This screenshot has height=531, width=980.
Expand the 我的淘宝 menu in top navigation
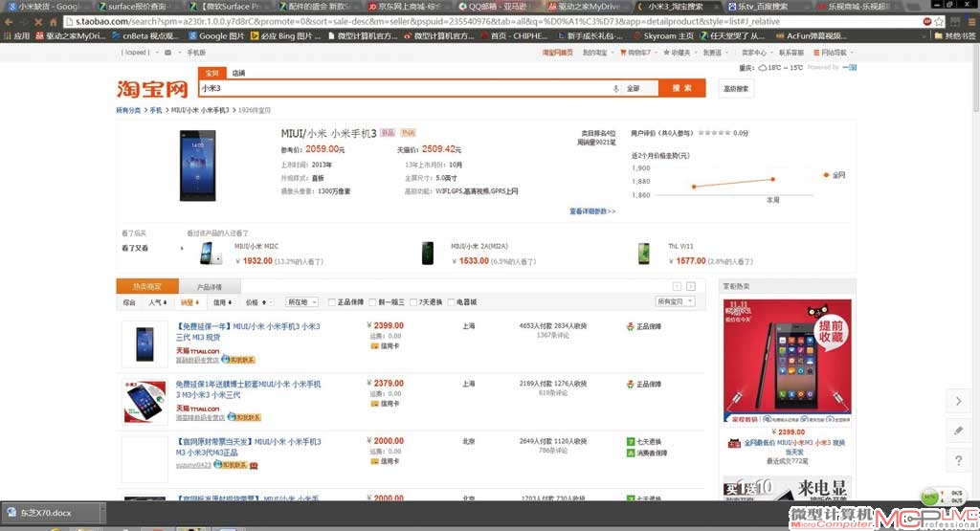click(598, 53)
